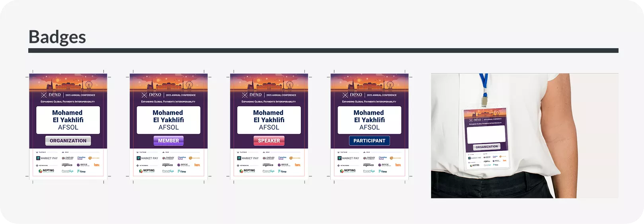The height and width of the screenshot is (224, 644).
Task: Click the nexo logo on the Participant badge
Action: tap(353, 95)
